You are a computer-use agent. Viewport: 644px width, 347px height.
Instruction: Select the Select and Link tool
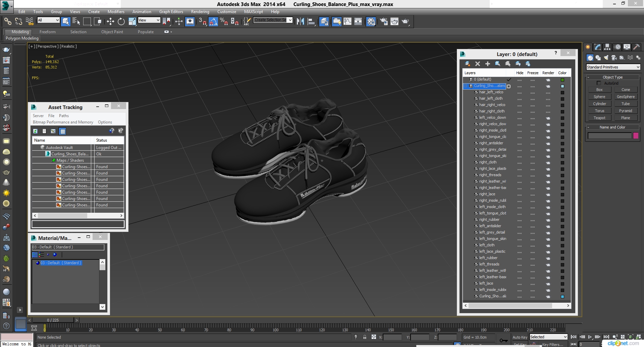(7, 21)
